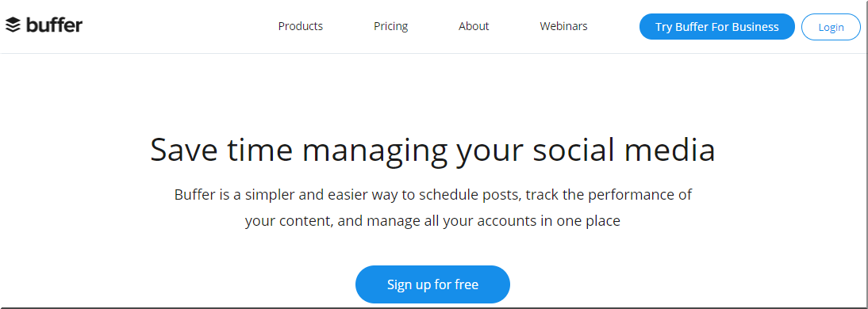Click 'track the performance of' text

(x=609, y=195)
